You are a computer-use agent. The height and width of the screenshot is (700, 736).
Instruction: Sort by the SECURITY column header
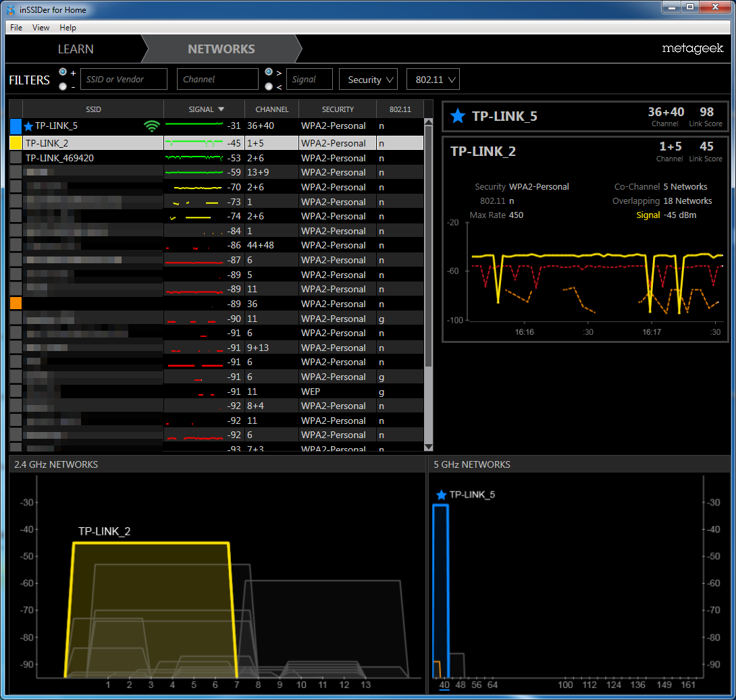tap(338, 109)
